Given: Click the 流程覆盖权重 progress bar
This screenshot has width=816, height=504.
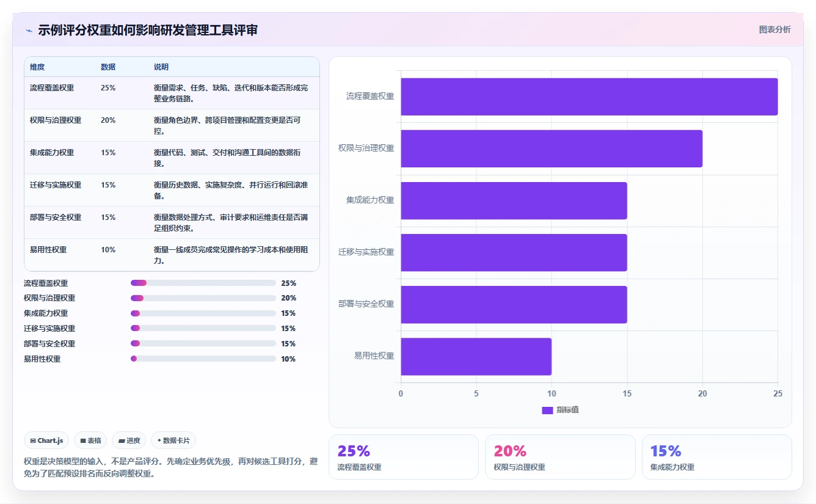Looking at the screenshot, I should pyautogui.click(x=203, y=283).
